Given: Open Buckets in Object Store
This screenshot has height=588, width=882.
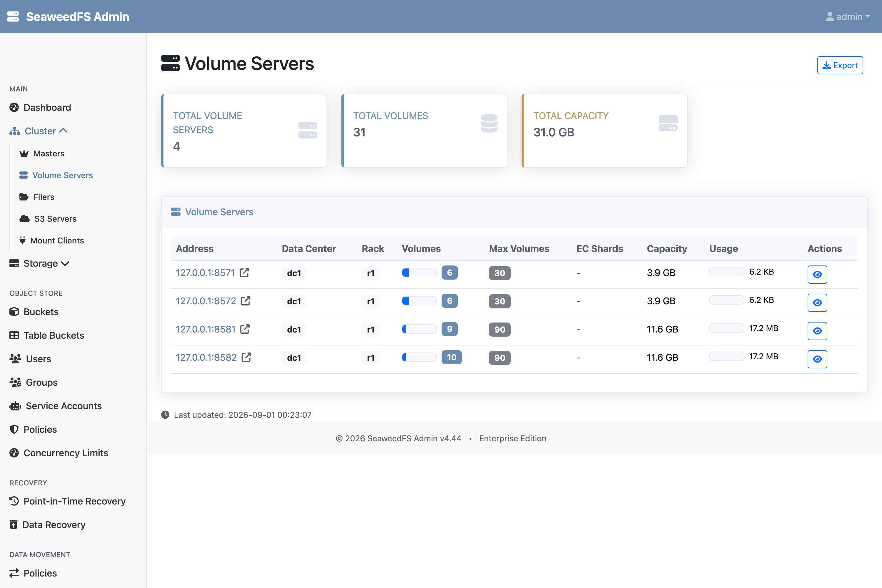Looking at the screenshot, I should [x=41, y=312].
